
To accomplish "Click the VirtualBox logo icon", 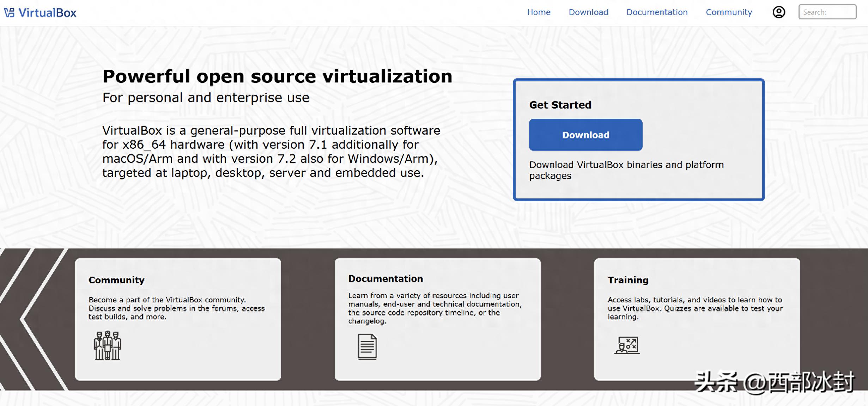I will tap(9, 13).
